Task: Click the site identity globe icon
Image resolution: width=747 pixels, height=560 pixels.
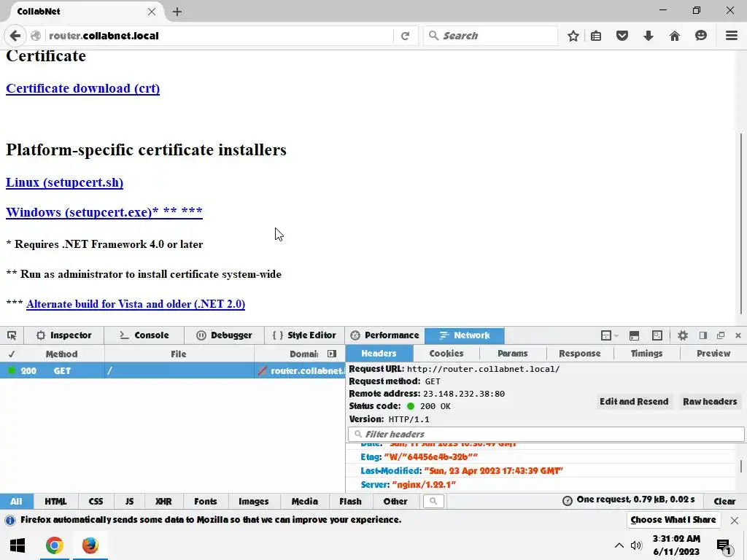Action: pos(36,36)
